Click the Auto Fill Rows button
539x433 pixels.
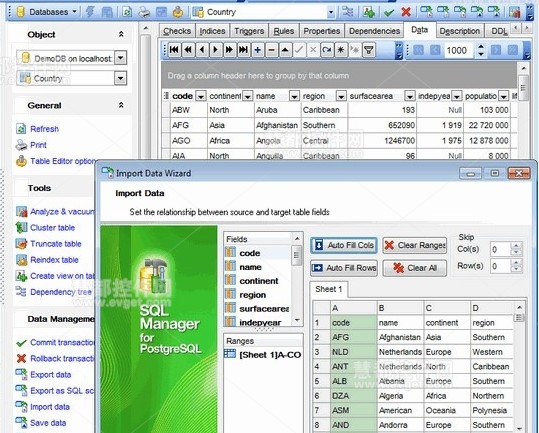344,268
